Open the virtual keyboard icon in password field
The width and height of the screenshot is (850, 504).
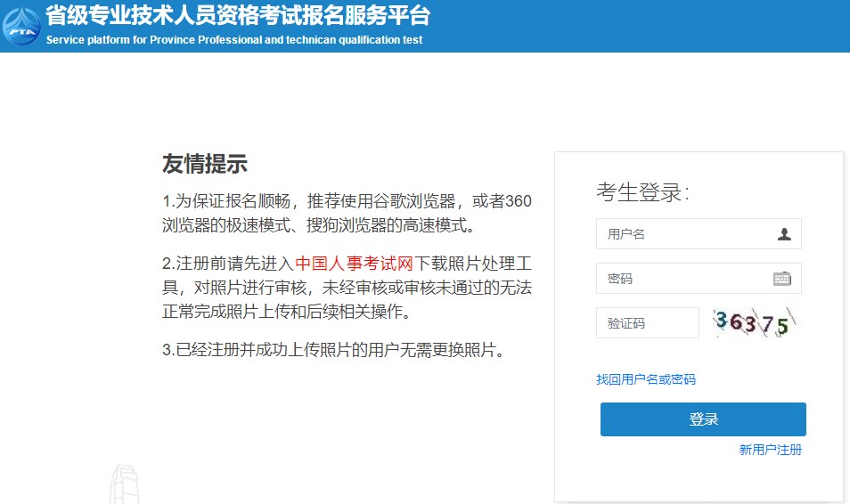point(781,279)
